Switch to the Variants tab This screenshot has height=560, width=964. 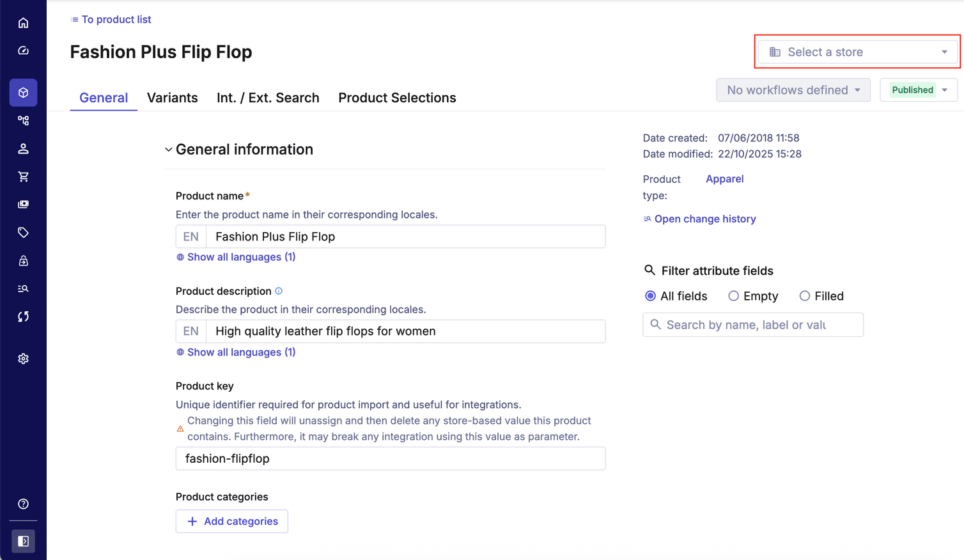tap(172, 97)
